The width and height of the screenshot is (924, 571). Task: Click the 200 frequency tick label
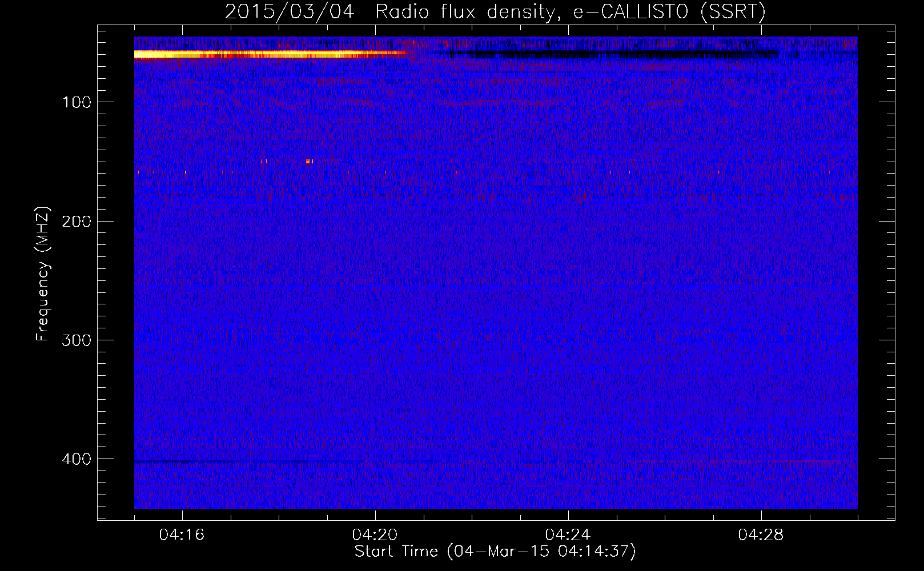click(x=77, y=221)
